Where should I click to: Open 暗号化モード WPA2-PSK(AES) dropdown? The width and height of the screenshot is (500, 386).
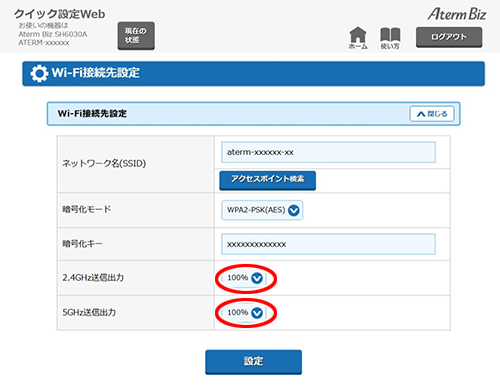pos(262,210)
